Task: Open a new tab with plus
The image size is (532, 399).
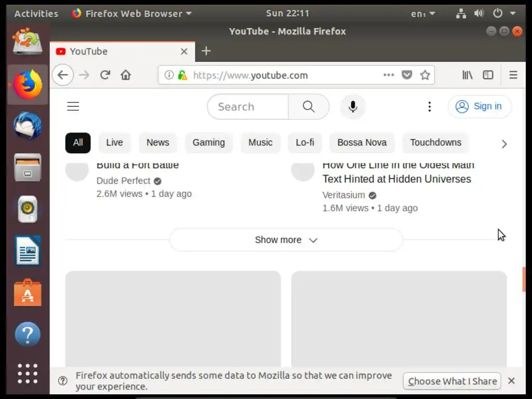Action: (206, 51)
